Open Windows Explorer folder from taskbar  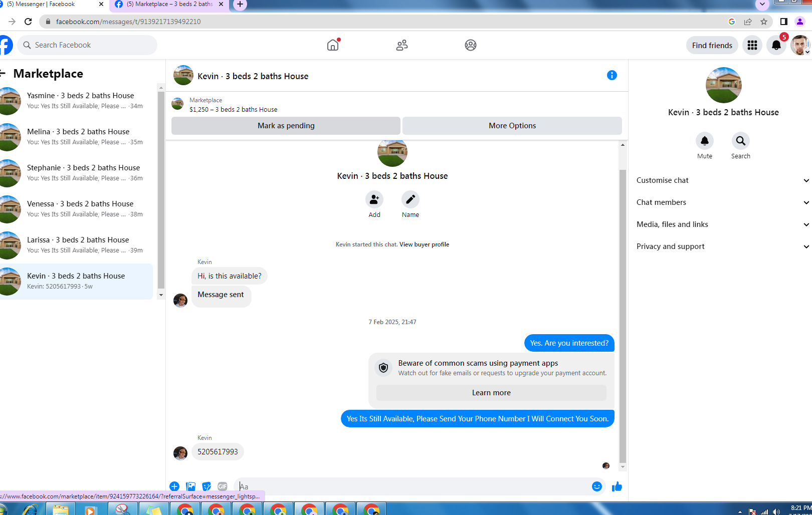pyautogui.click(x=61, y=509)
